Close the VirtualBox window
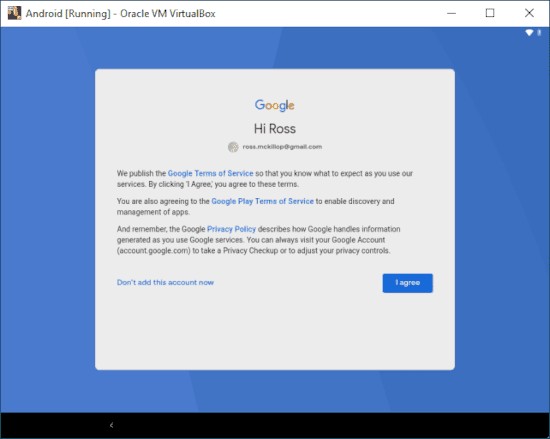This screenshot has width=550, height=439. [529, 13]
